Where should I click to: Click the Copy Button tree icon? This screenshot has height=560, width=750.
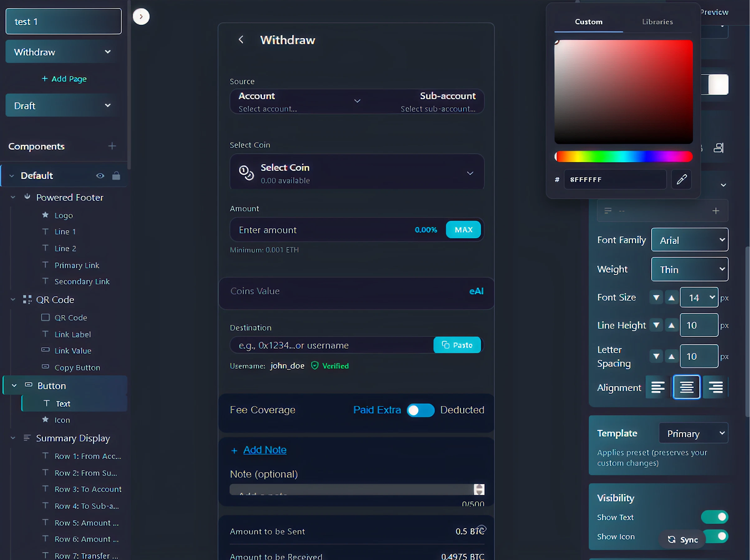(x=45, y=366)
